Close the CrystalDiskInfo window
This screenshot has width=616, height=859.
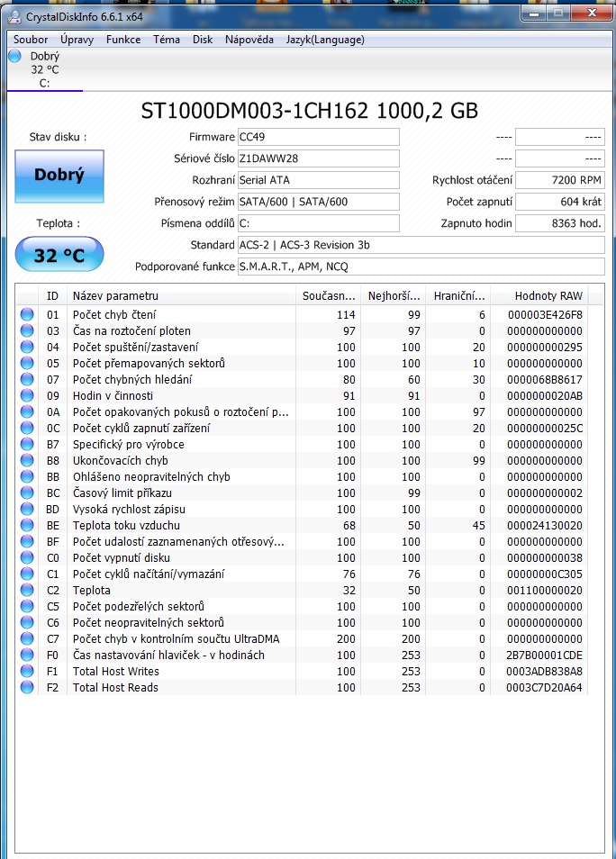pos(592,14)
